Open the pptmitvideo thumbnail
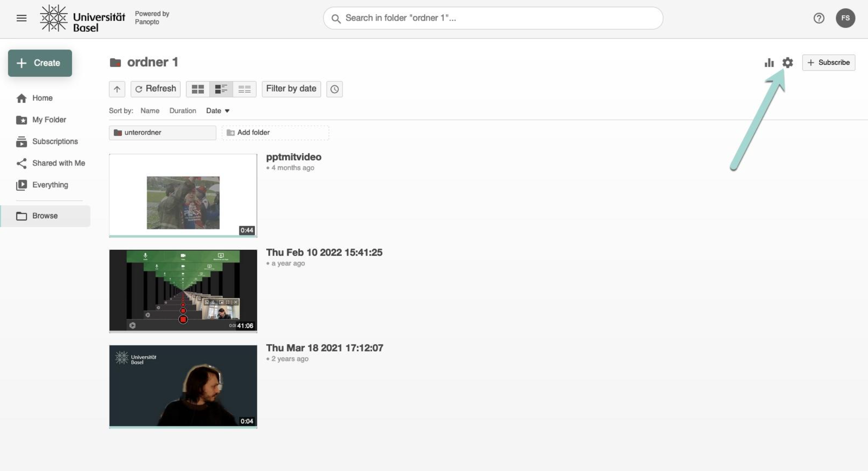The height and width of the screenshot is (471, 868). pyautogui.click(x=183, y=195)
